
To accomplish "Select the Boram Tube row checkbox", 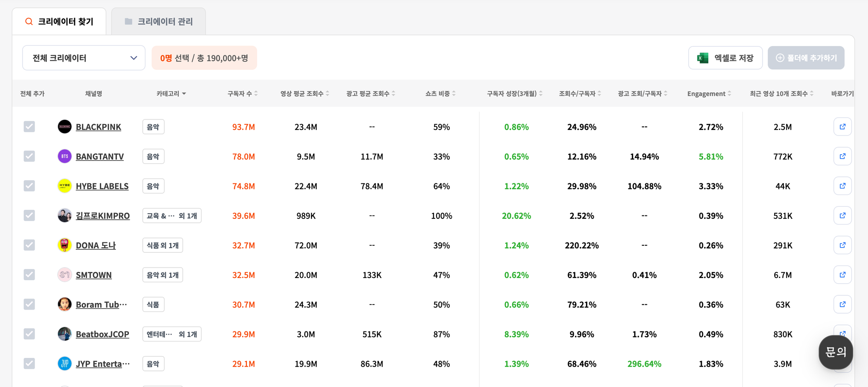I will [x=29, y=304].
